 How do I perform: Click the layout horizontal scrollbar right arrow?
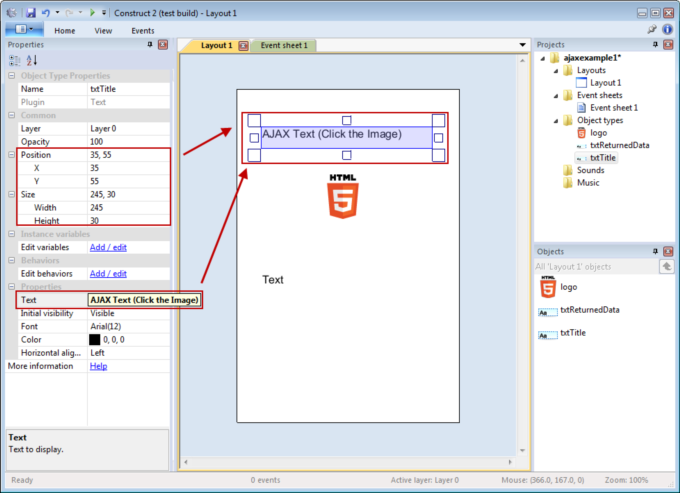click(x=510, y=462)
